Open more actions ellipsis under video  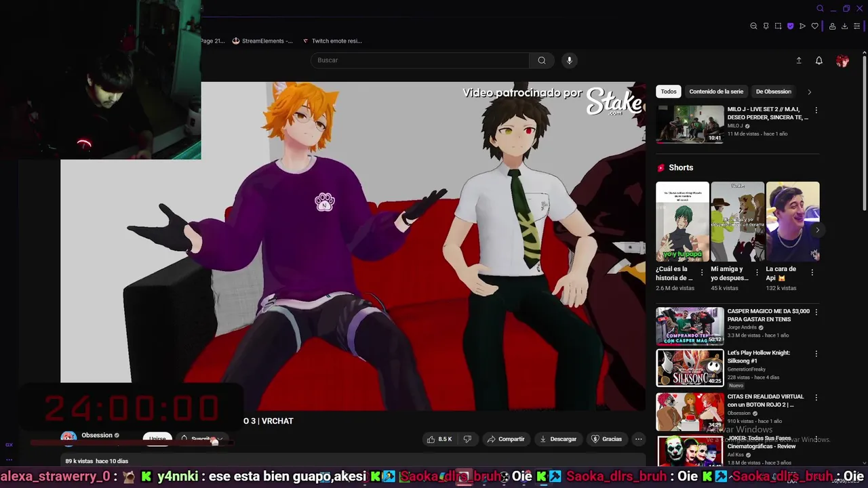(x=639, y=439)
